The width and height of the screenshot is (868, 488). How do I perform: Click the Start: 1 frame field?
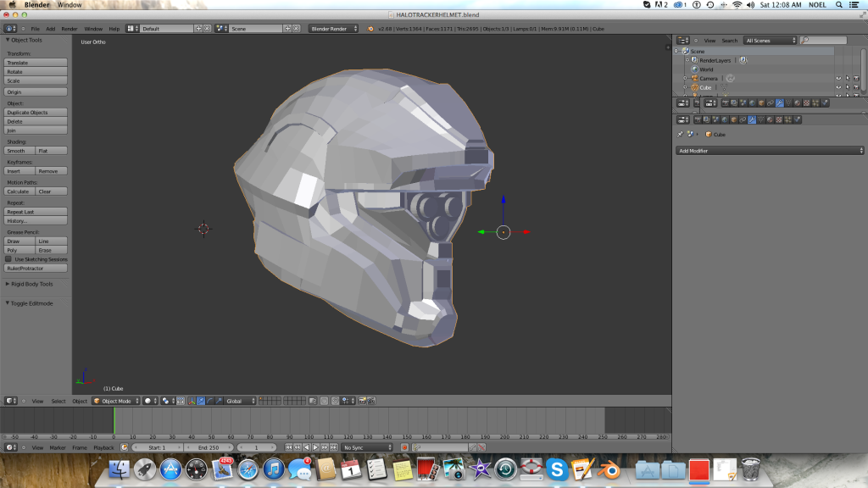coord(157,447)
